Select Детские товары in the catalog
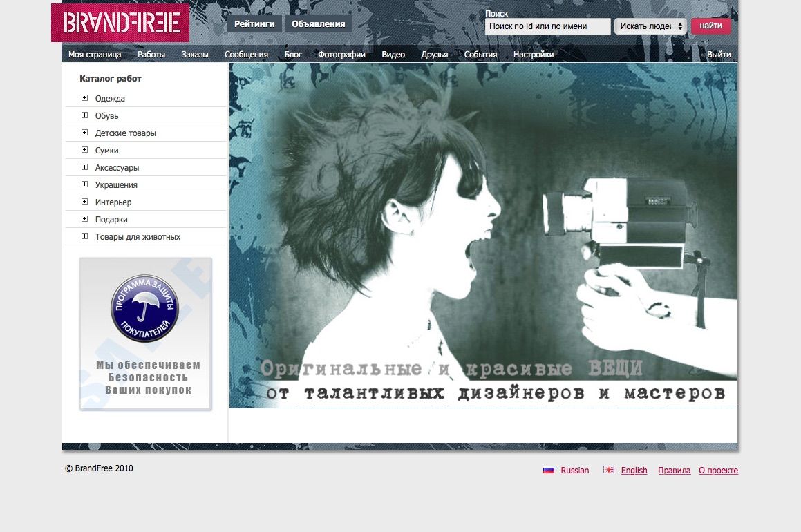Image resolution: width=801 pixels, height=532 pixels. click(126, 133)
